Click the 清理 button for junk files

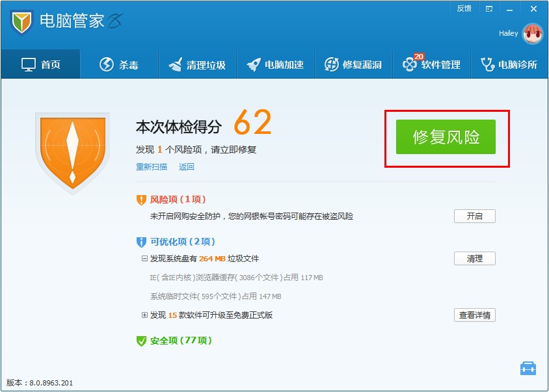tap(474, 259)
